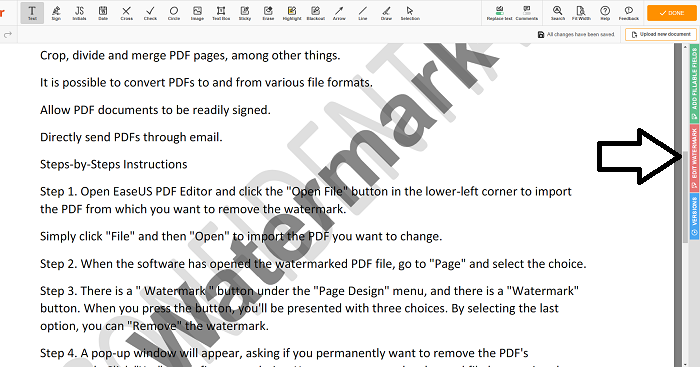Choose the Circle tool
This screenshot has width=700, height=367.
pyautogui.click(x=174, y=13)
